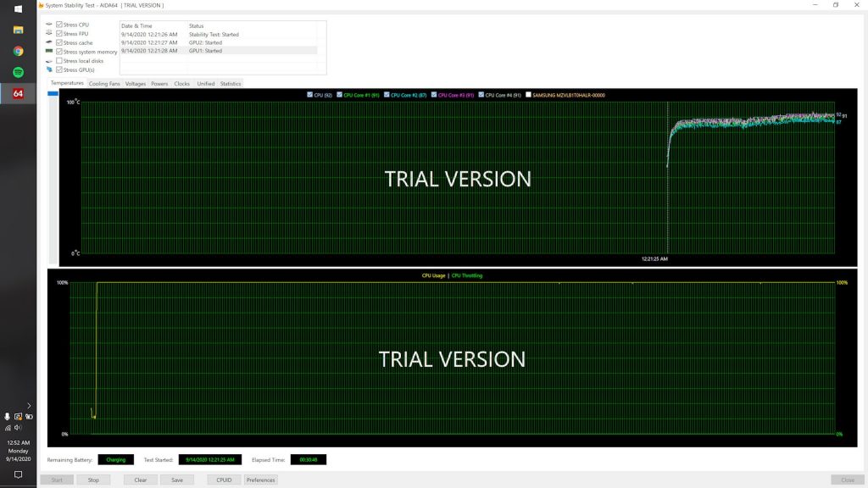The image size is (868, 488).
Task: Switch to the Cooling Fans tab
Action: [x=104, y=84]
